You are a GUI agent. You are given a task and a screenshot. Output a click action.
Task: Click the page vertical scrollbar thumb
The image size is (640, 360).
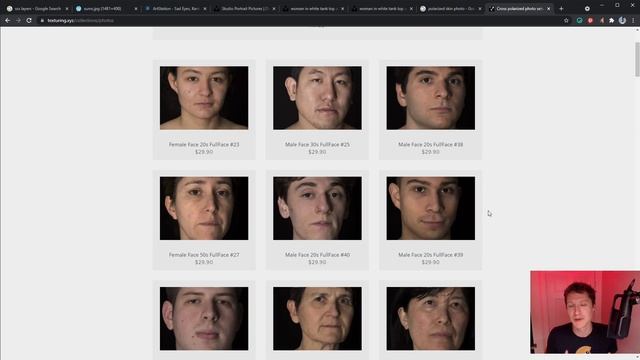637,59
